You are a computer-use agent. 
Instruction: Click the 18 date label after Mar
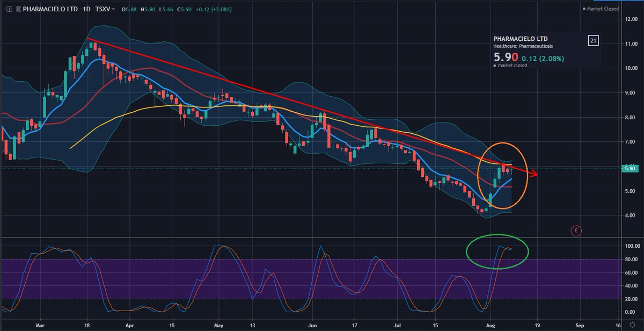click(86, 325)
